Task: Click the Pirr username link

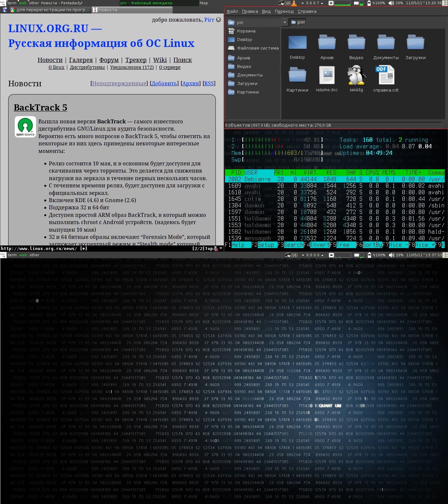Action: (209, 20)
